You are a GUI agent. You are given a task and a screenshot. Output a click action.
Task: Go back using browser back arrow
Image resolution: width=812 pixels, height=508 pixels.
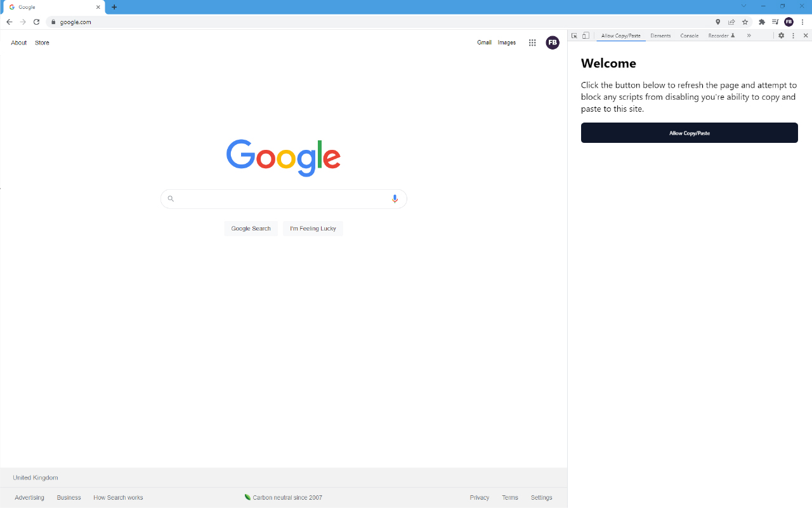coord(9,22)
